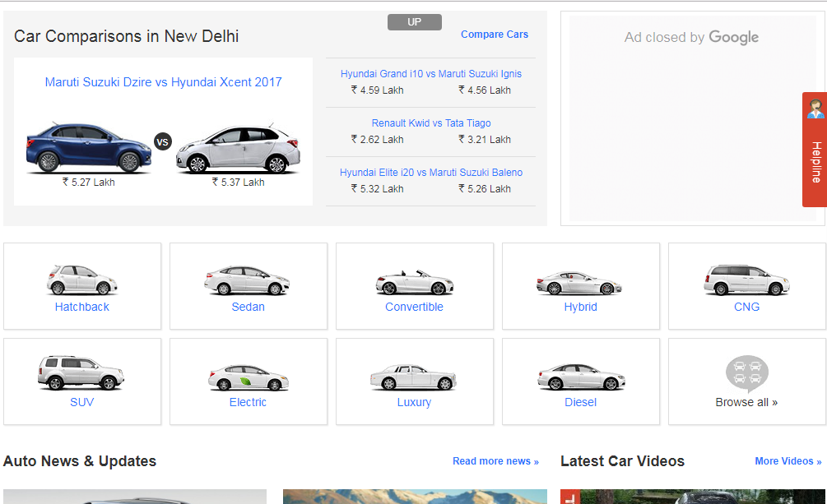Click the Car Comparisons in New Delhi heading

tap(126, 36)
